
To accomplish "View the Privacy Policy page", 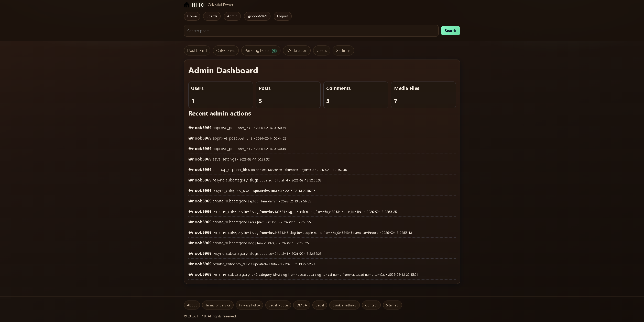I will pos(249,305).
